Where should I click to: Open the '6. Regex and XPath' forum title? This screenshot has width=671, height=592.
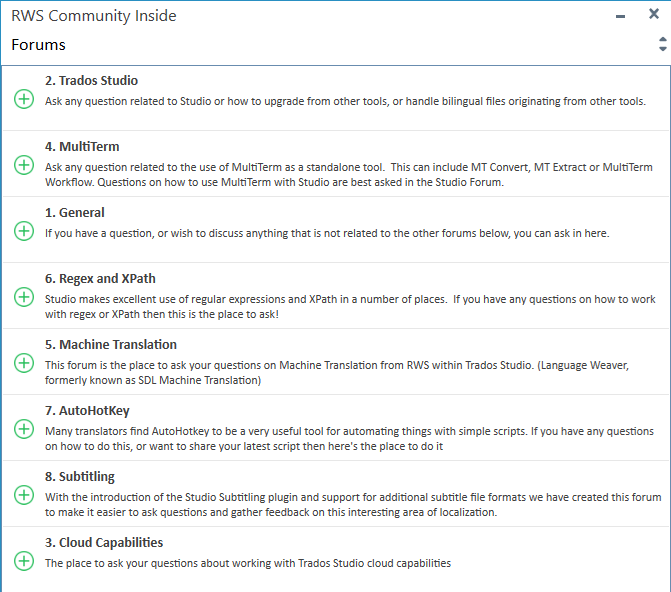[100, 278]
